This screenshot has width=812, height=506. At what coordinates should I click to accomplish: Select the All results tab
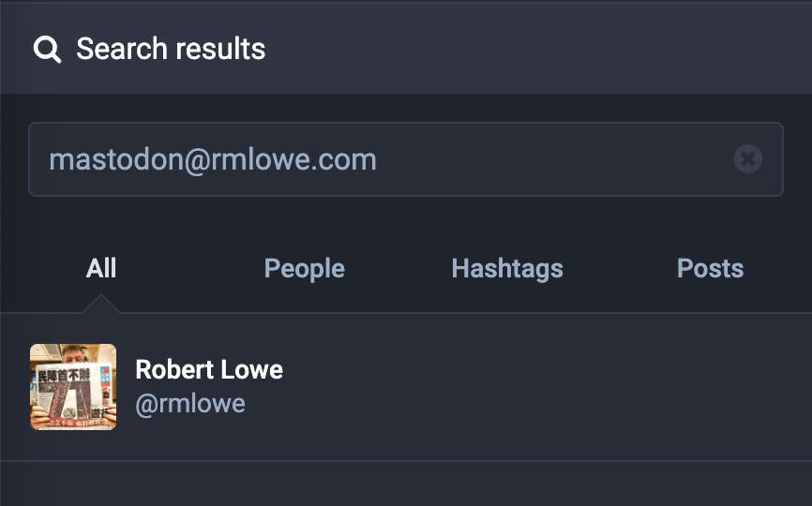[101, 269]
